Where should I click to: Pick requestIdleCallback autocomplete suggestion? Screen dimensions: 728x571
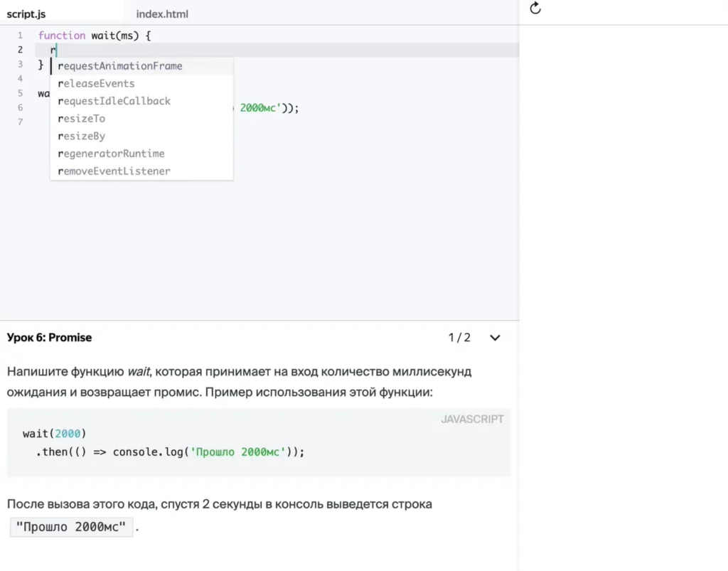tap(114, 101)
